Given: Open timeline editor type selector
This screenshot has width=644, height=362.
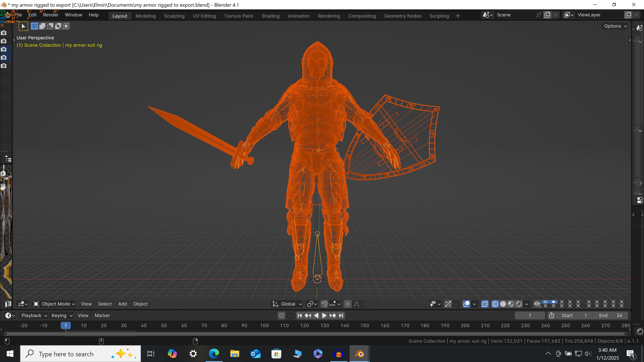Looking at the screenshot, I should click(x=10, y=316).
